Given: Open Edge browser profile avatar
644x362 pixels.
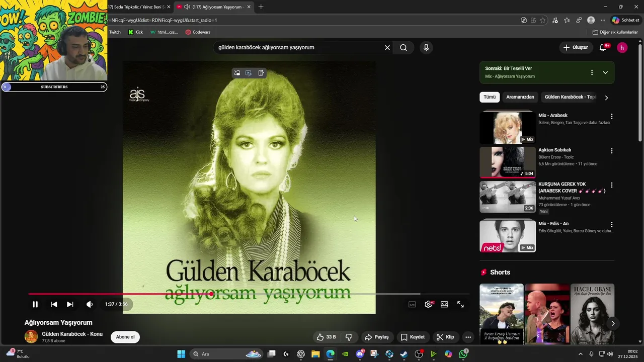Looking at the screenshot, I should click(591, 20).
